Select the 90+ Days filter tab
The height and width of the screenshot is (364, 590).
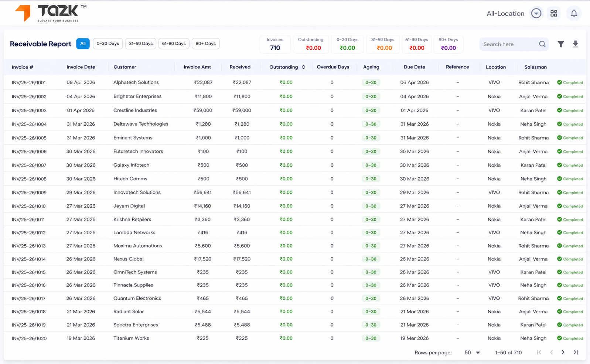pyautogui.click(x=206, y=44)
